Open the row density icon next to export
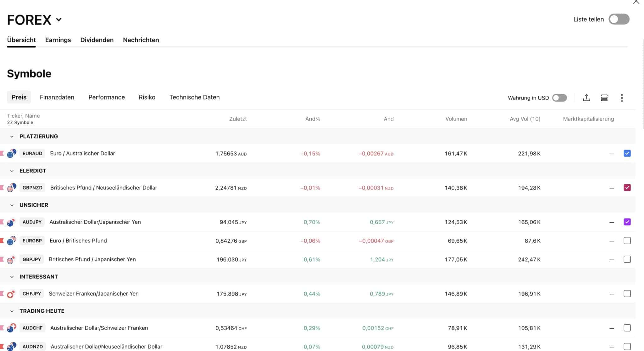This screenshot has height=351, width=644. (x=604, y=98)
